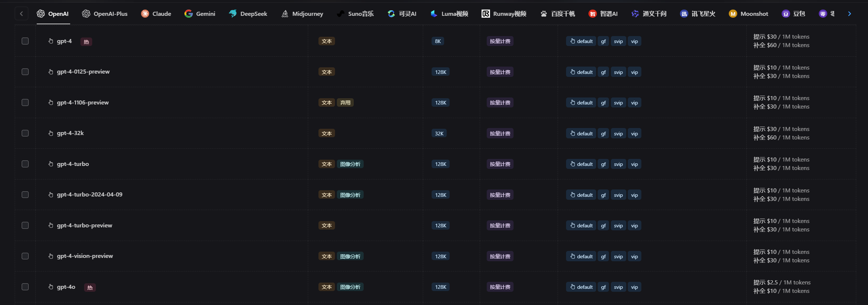Image resolution: width=868 pixels, height=305 pixels.
Task: Open the Gemini tab
Action: (200, 14)
